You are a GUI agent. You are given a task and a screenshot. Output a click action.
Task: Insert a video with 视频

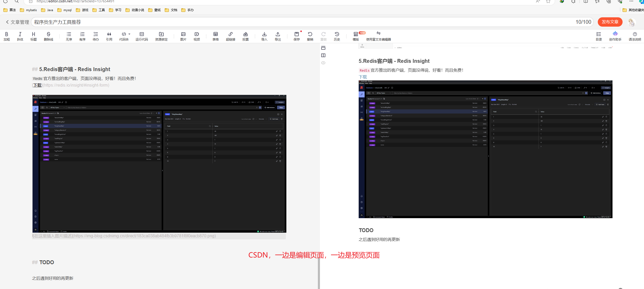click(x=197, y=36)
